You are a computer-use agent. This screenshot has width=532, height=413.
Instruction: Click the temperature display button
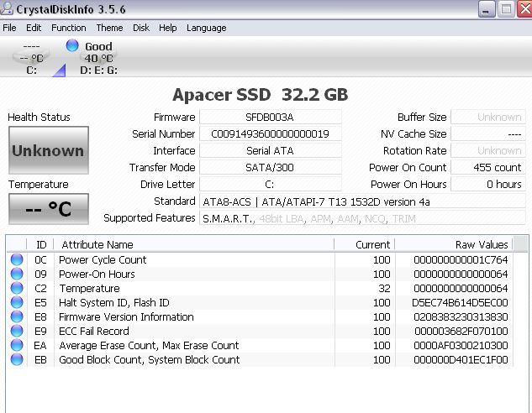coord(49,209)
